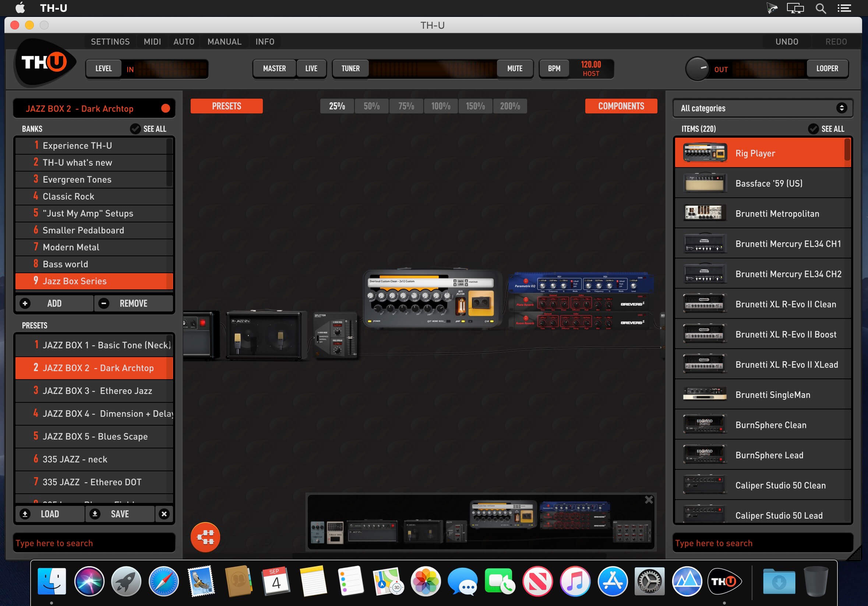Open Safari from the dock
Image resolution: width=868 pixels, height=606 pixels.
pyautogui.click(x=163, y=581)
